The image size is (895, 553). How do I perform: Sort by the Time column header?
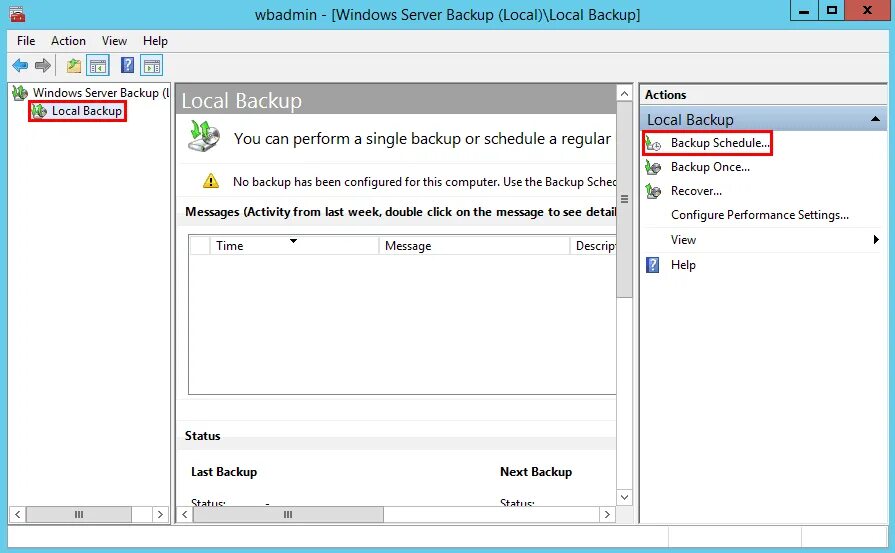[293, 245]
